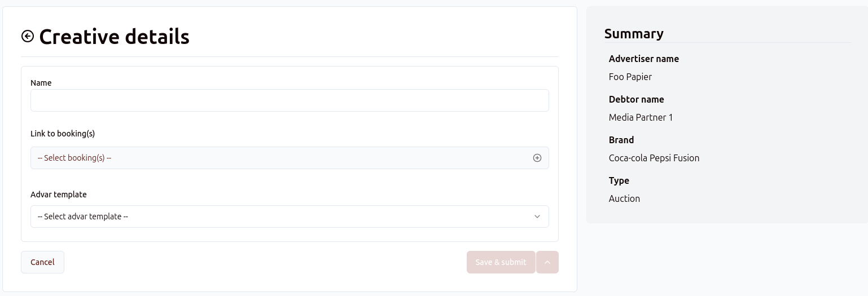868x296 pixels.
Task: Click the Creative details page heading
Action: 114,37
